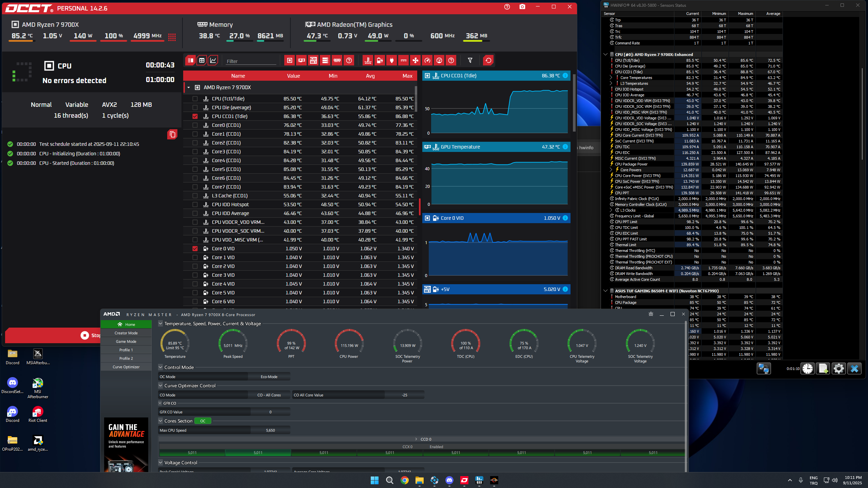This screenshot has width=868, height=488.
Task: Open the Home tab in Ryzen Master
Action: [126, 324]
